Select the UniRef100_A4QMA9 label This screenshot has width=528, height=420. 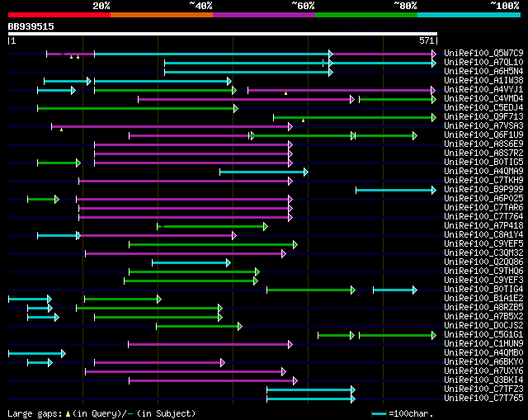pos(483,171)
